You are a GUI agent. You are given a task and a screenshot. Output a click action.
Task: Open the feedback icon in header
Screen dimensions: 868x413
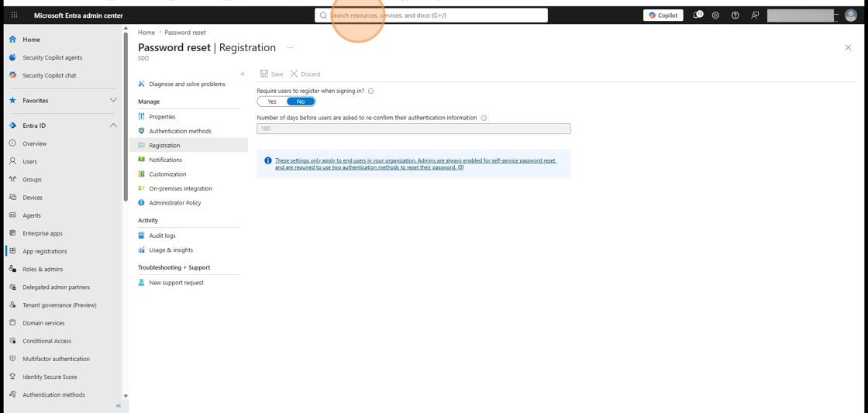pyautogui.click(x=755, y=15)
